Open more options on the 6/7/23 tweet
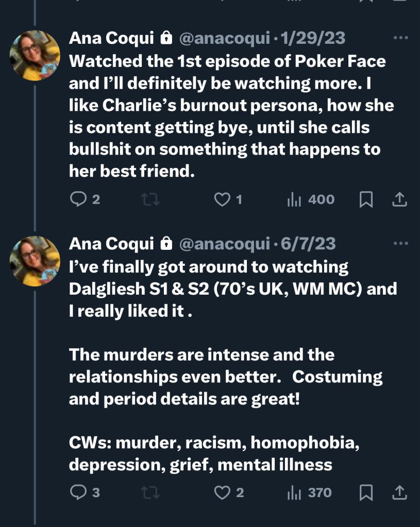 click(x=400, y=243)
